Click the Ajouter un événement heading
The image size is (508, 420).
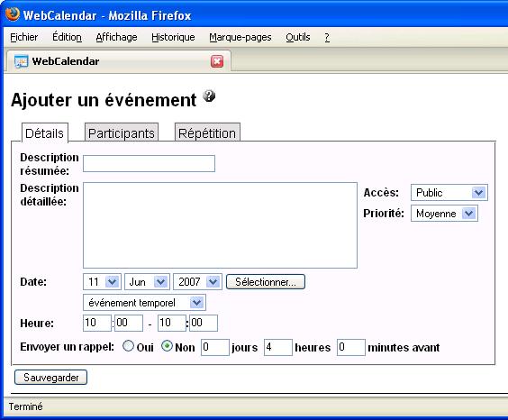104,100
